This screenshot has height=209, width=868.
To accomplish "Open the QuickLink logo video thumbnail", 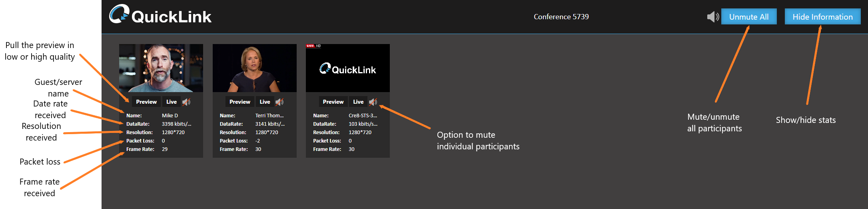I will tap(348, 70).
